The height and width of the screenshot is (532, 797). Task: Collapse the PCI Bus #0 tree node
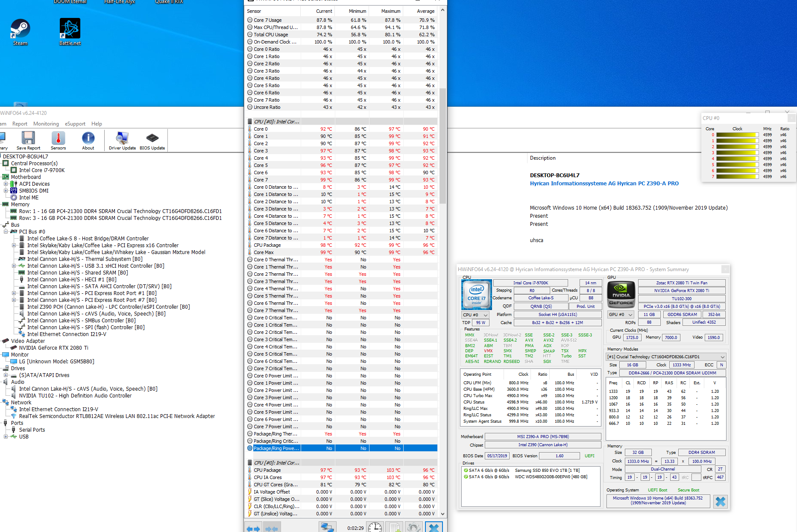tap(6, 232)
